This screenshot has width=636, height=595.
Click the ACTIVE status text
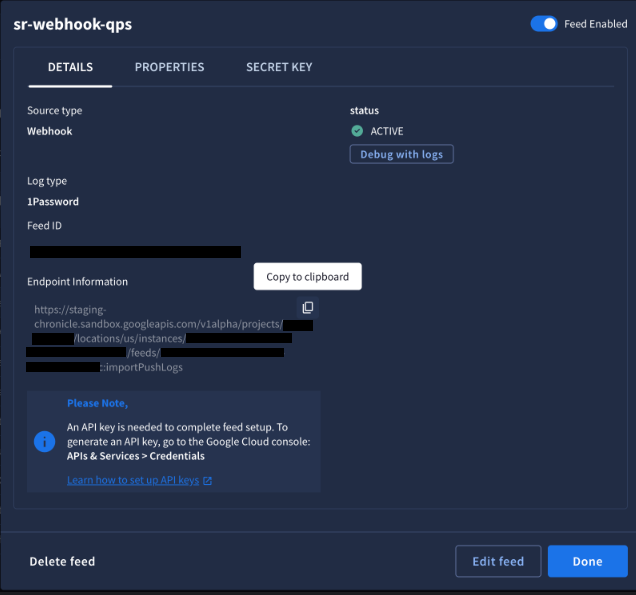[x=387, y=131]
